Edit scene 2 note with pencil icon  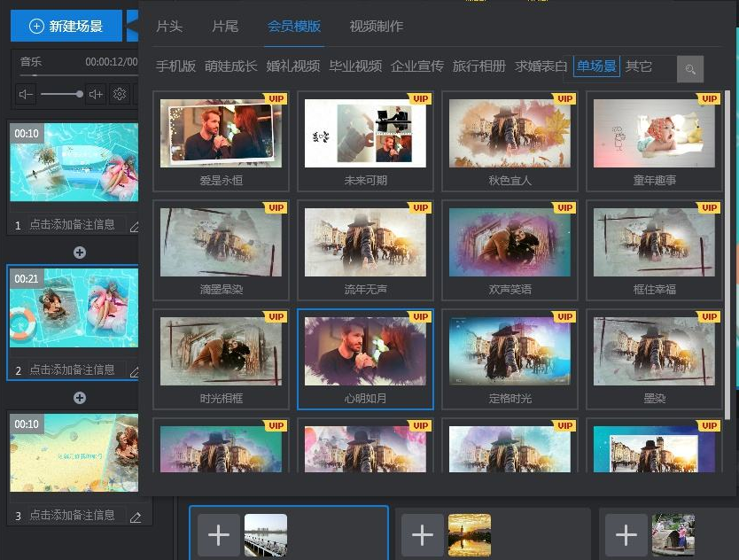click(x=135, y=372)
